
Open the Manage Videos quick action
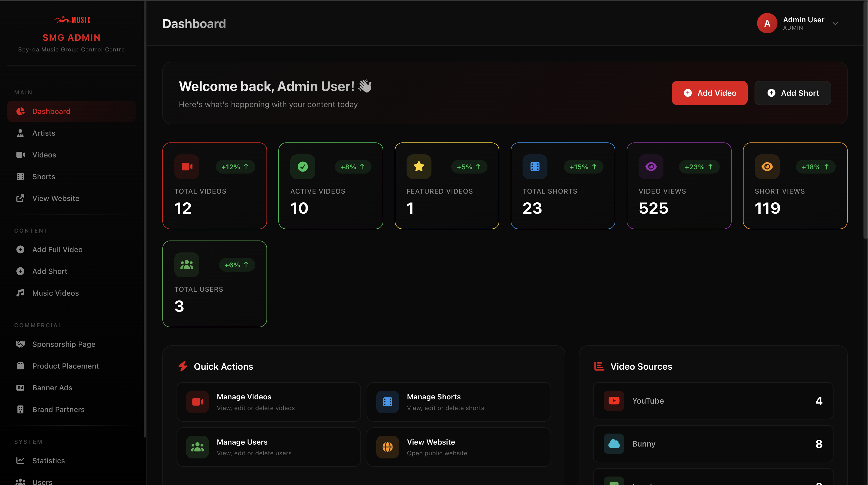[x=268, y=402]
